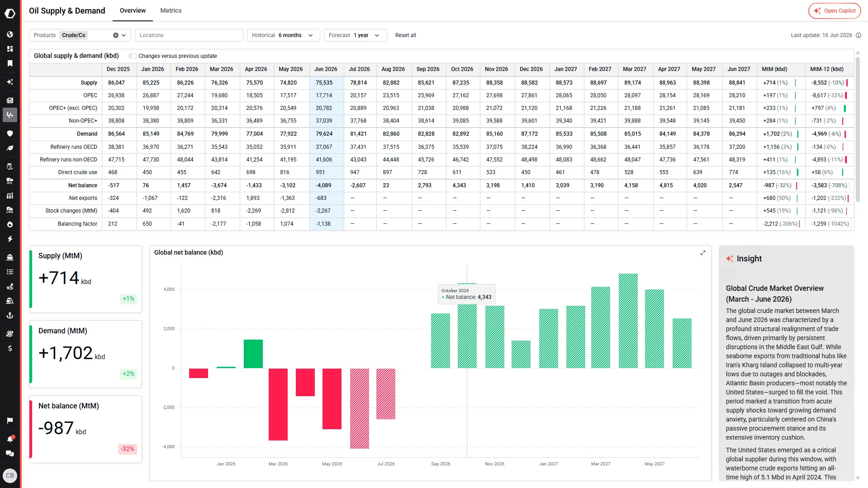
Task: Open the shield icon in sidebar
Action: (10, 133)
